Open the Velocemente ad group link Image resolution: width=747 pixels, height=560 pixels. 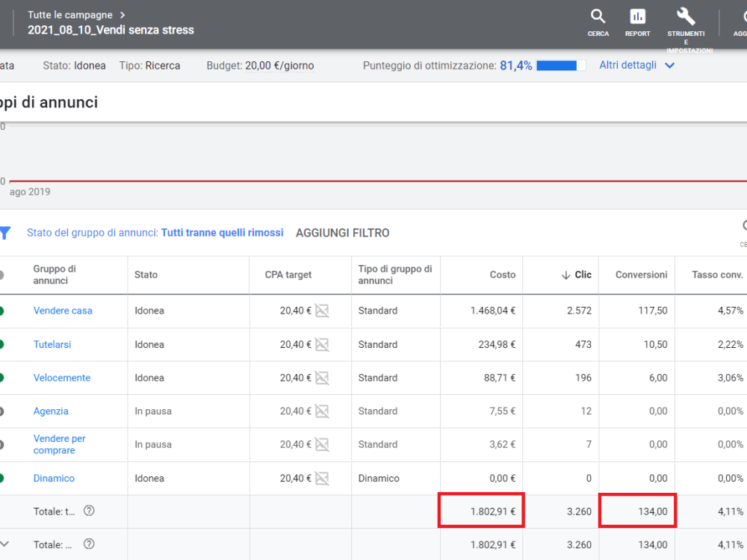(62, 378)
